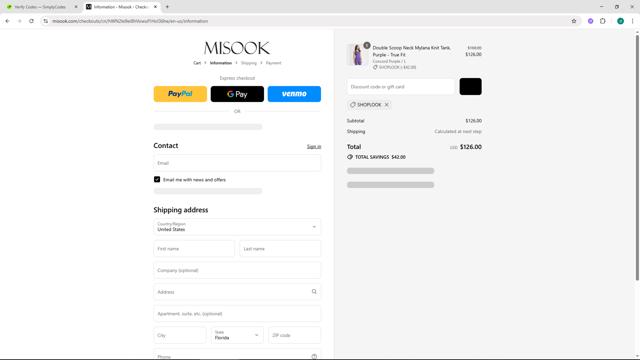
Task: Open a new browser tab
Action: 167,7
